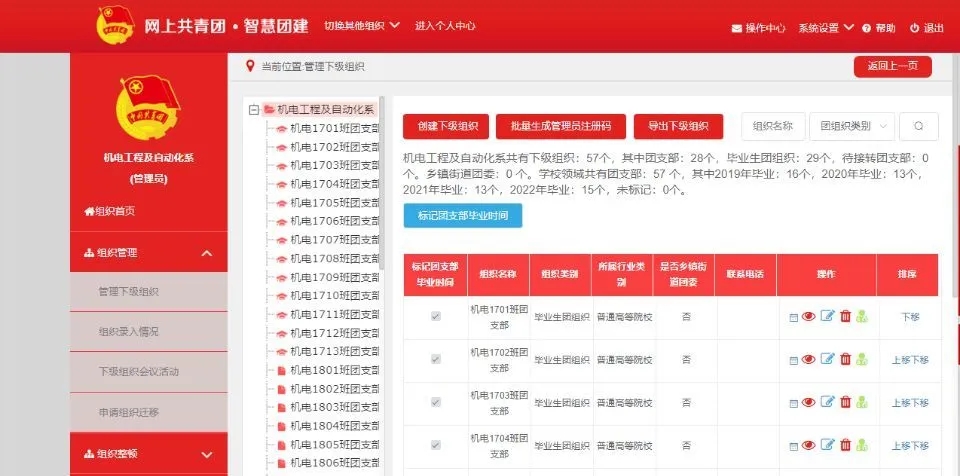Image resolution: width=960 pixels, height=476 pixels.
Task: Toggle the checkbox for 机电1702班团支部 row
Action: (x=435, y=360)
